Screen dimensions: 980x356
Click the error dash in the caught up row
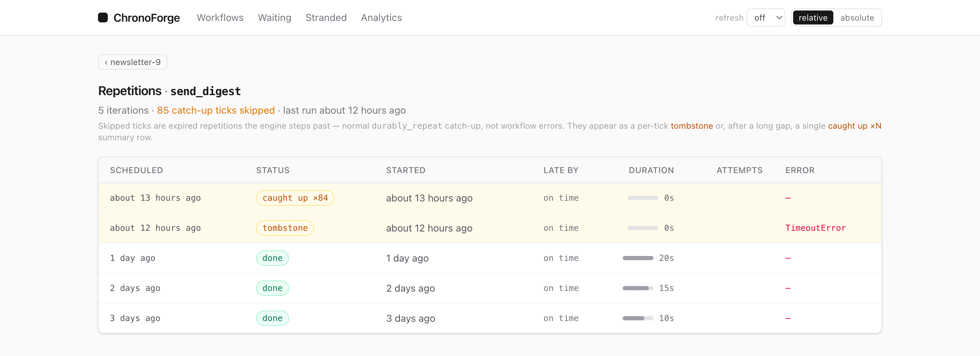point(788,198)
